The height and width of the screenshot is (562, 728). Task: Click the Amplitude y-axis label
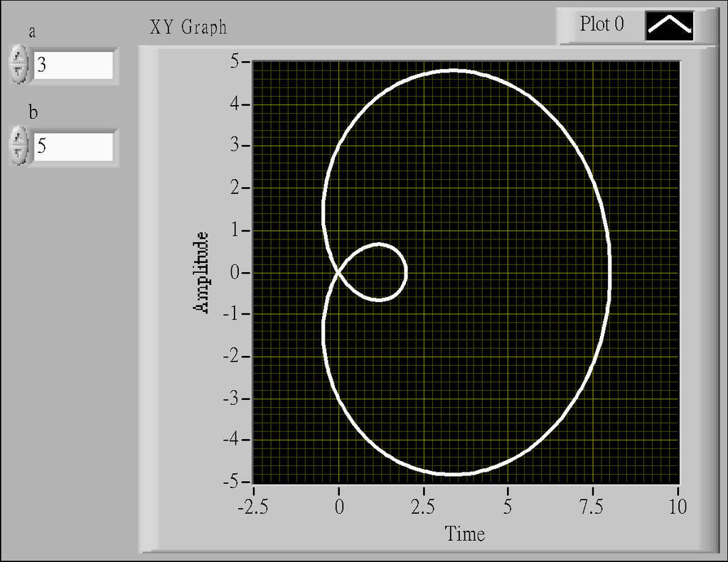(201, 273)
